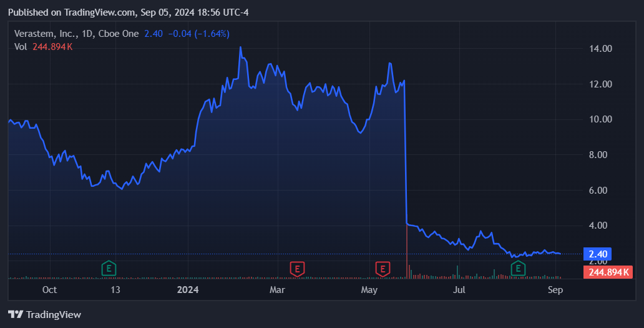Click the 14.00 price axis label
Image resolution: width=644 pixels, height=328 pixels.
tap(600, 49)
